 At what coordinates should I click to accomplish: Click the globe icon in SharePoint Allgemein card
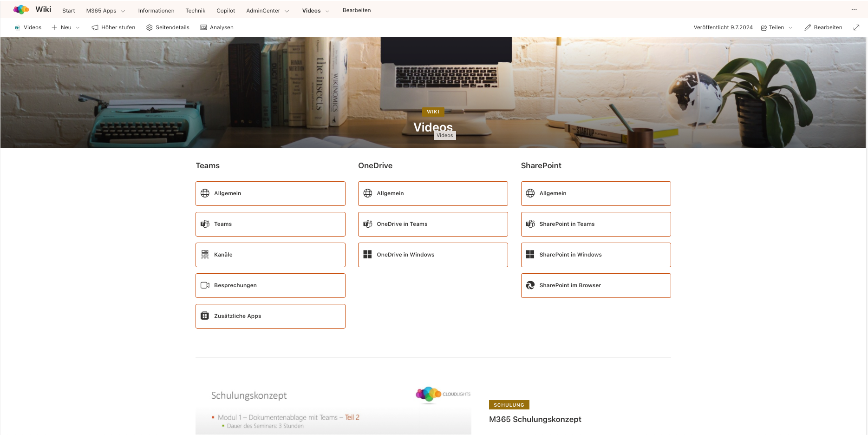pyautogui.click(x=530, y=193)
